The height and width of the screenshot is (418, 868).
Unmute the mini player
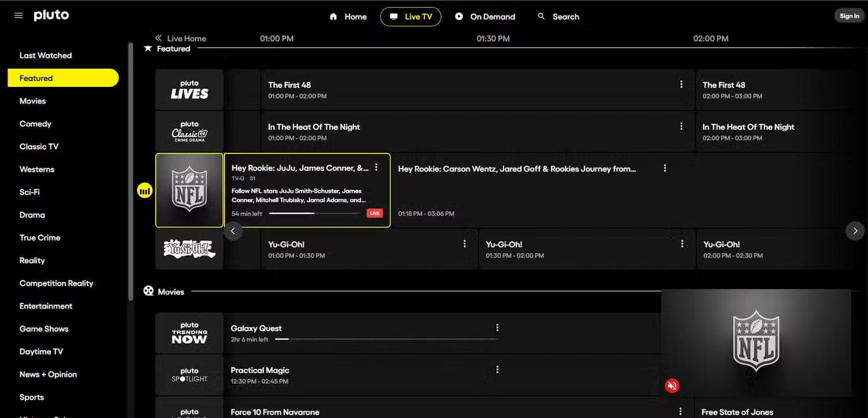672,386
